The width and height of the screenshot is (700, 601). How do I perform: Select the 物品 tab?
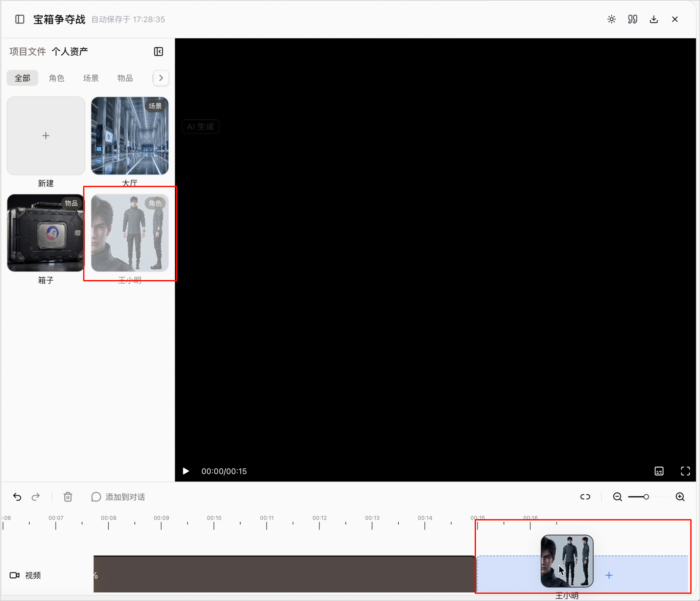[125, 78]
